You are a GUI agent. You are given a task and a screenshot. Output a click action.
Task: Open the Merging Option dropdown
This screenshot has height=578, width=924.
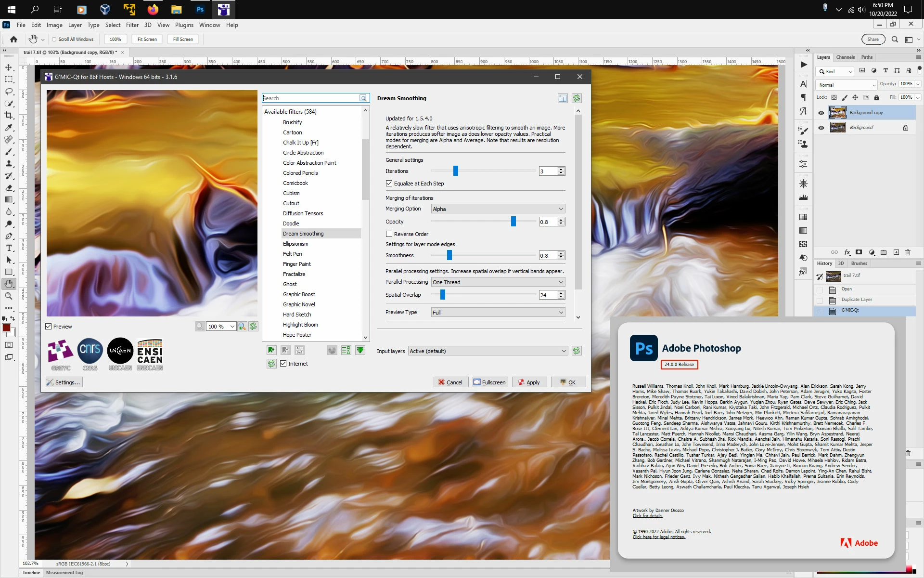[498, 209]
